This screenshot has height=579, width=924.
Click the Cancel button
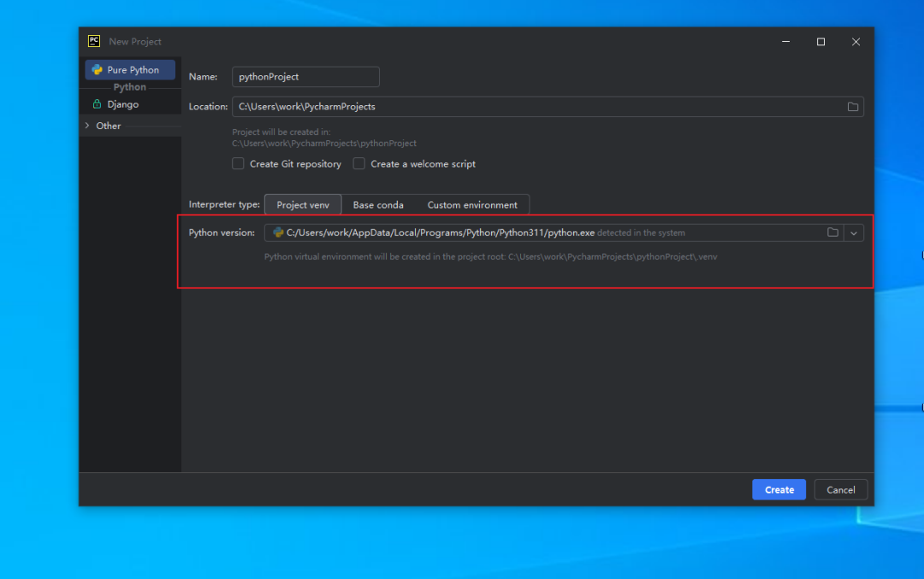coord(840,489)
